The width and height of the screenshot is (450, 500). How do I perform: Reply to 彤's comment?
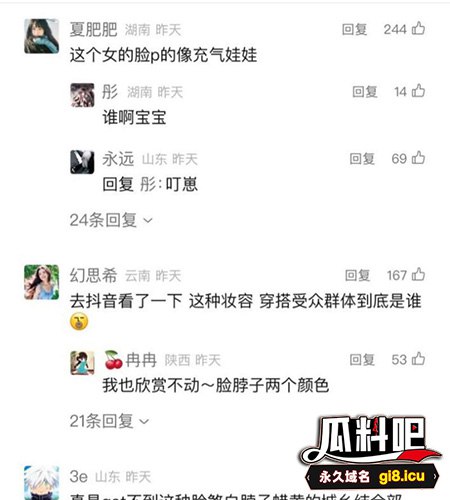[x=365, y=91]
